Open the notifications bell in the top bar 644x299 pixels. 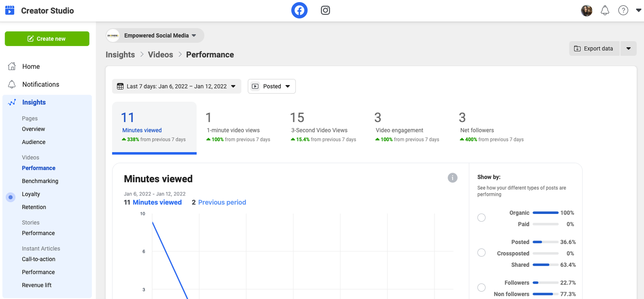point(605,10)
